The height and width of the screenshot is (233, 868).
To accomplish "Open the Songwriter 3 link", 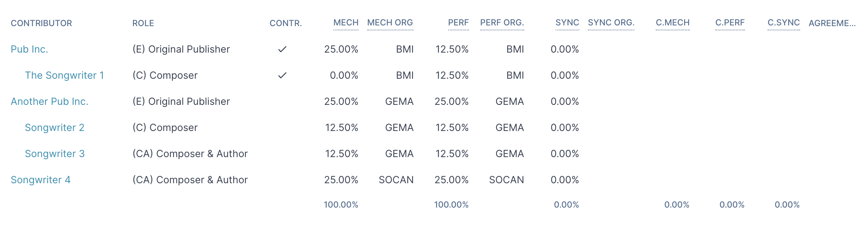I will (x=55, y=154).
